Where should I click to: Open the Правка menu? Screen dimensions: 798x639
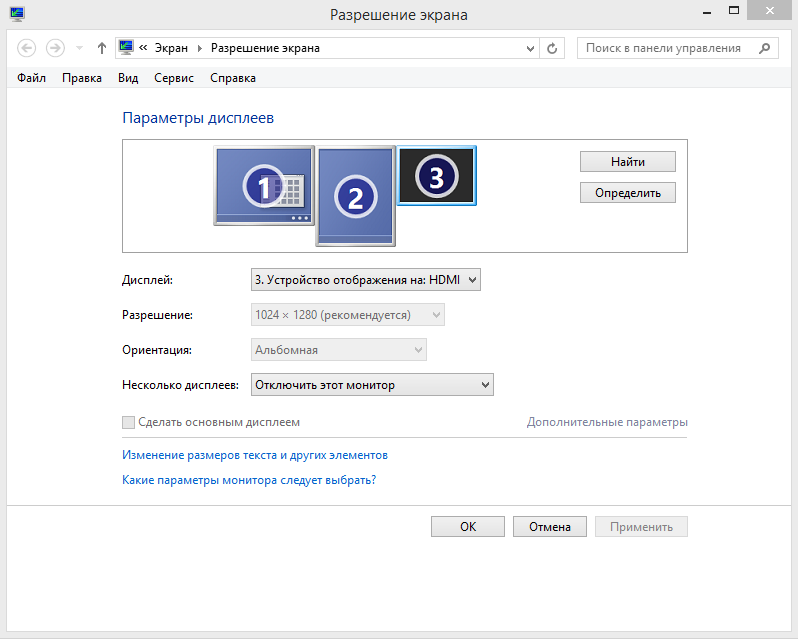[82, 78]
